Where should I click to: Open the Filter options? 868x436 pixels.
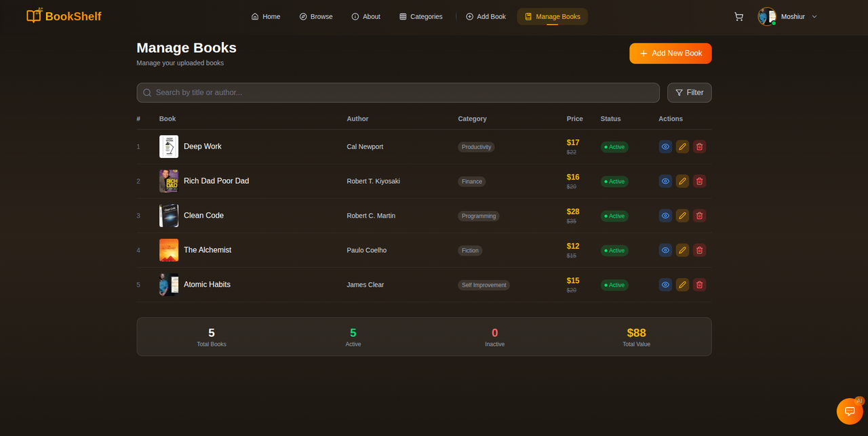(689, 92)
